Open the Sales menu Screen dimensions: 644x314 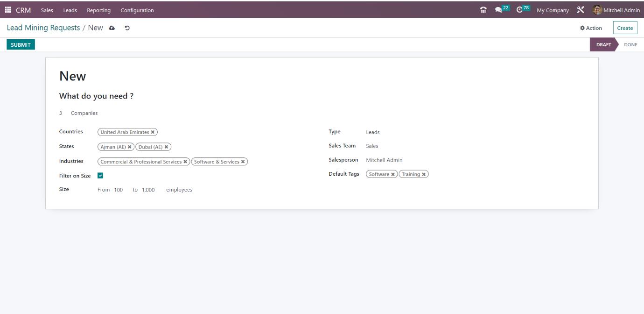(47, 10)
